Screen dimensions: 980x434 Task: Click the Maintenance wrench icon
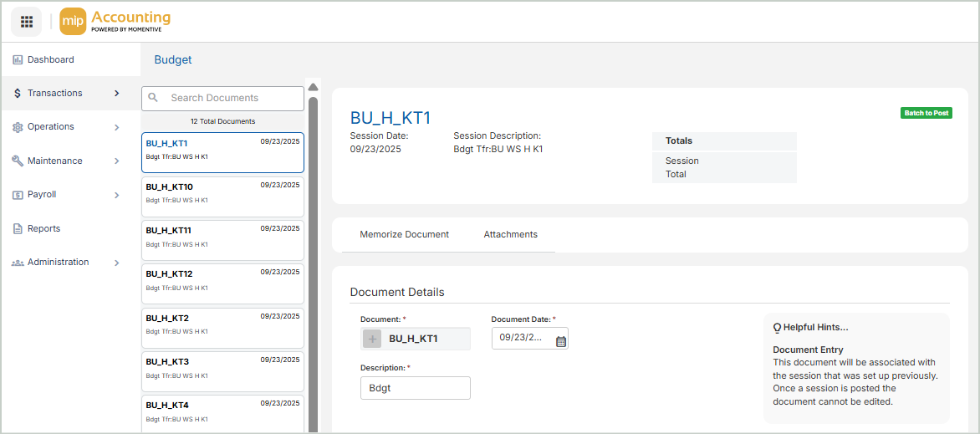[18, 161]
